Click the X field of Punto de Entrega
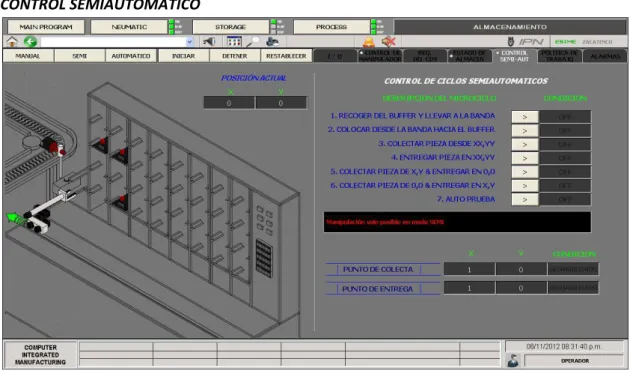This screenshot has height=371, width=630. [x=469, y=288]
